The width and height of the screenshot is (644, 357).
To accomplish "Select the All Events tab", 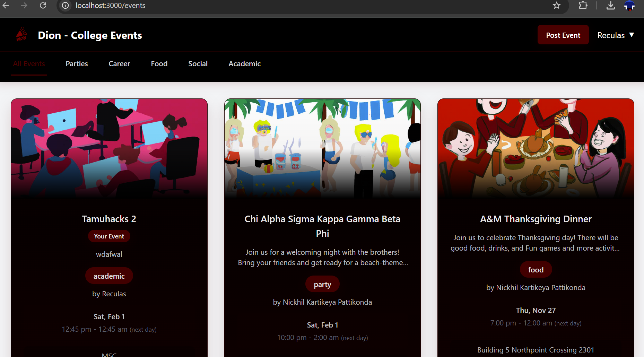I will click(x=29, y=64).
